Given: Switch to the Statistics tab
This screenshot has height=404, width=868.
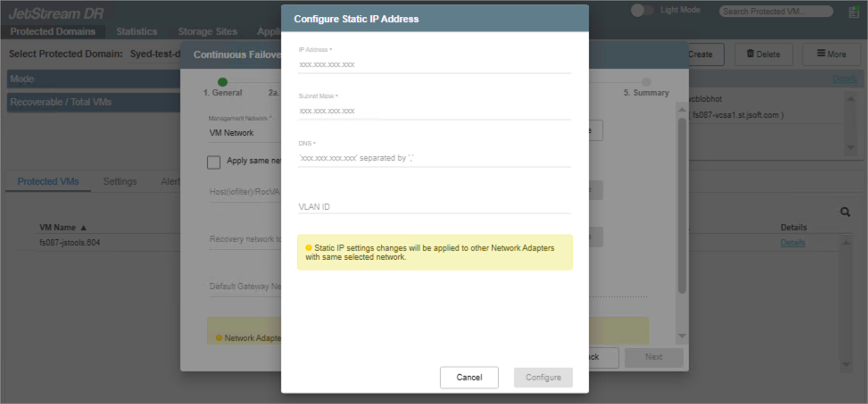Looking at the screenshot, I should pyautogui.click(x=136, y=32).
